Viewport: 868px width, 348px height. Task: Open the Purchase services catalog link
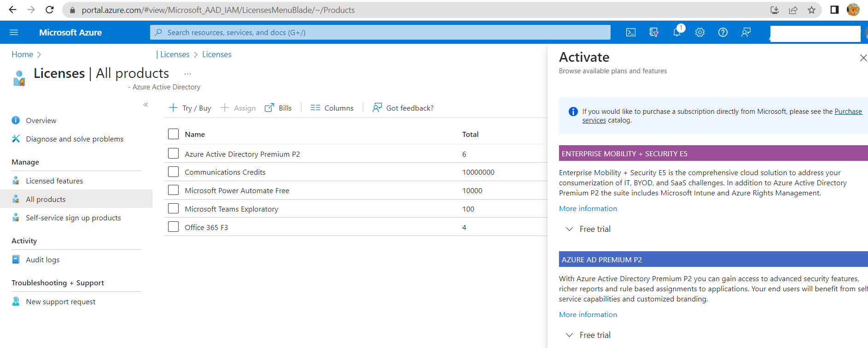tap(848, 112)
